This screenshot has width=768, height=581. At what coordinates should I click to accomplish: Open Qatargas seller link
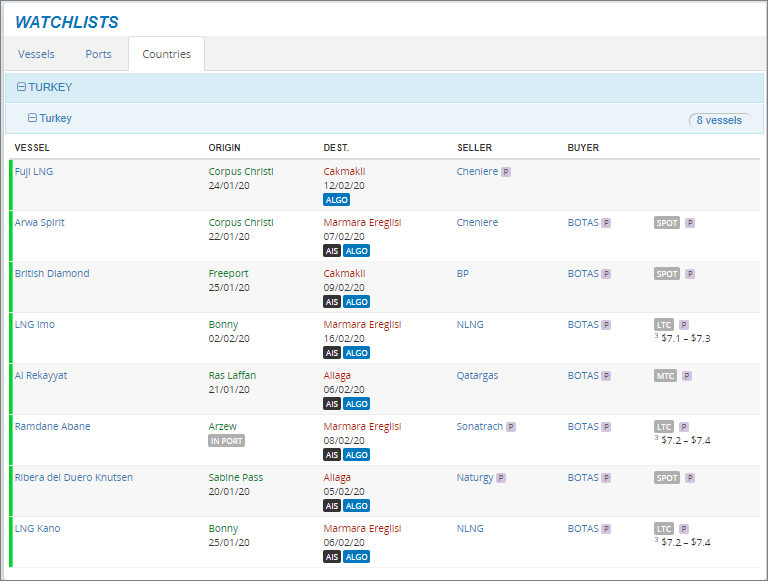[477, 375]
